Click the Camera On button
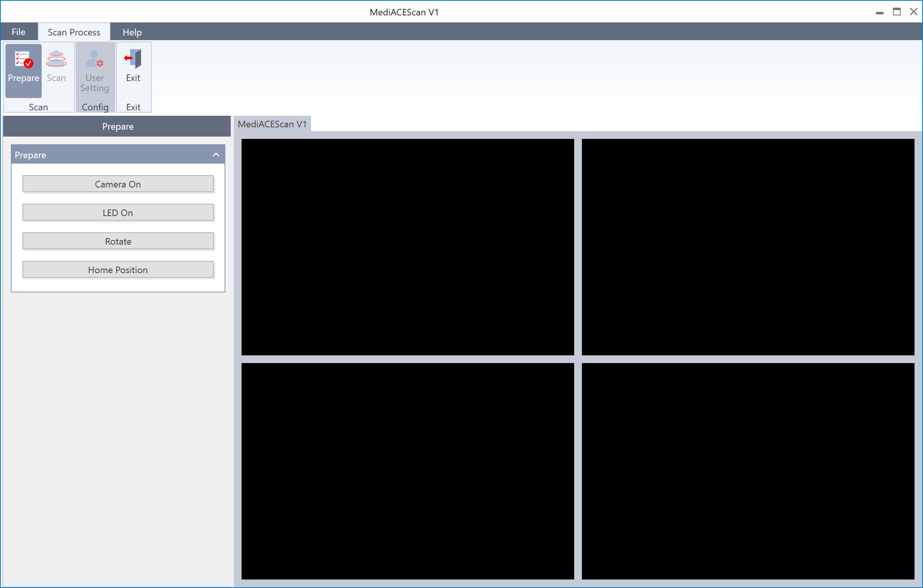Viewport: 923px width, 588px height. click(x=118, y=184)
